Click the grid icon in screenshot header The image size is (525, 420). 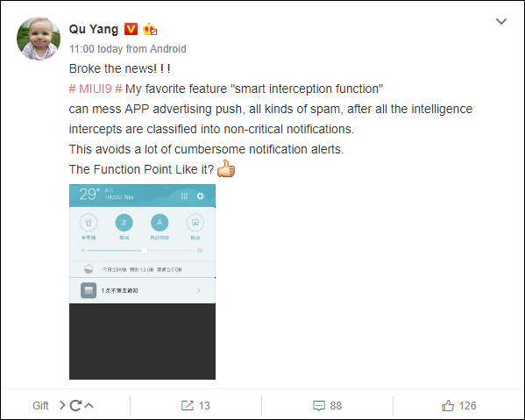tap(184, 196)
